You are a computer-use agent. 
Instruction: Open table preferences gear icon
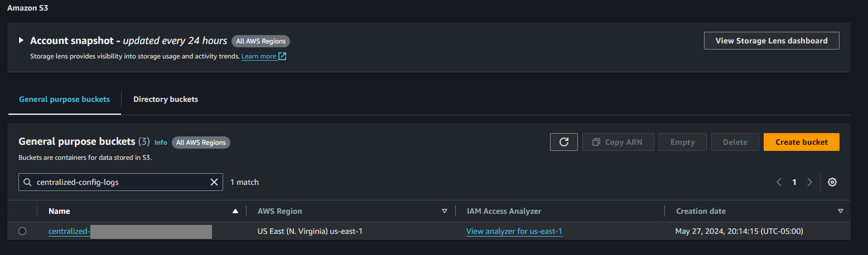point(832,182)
